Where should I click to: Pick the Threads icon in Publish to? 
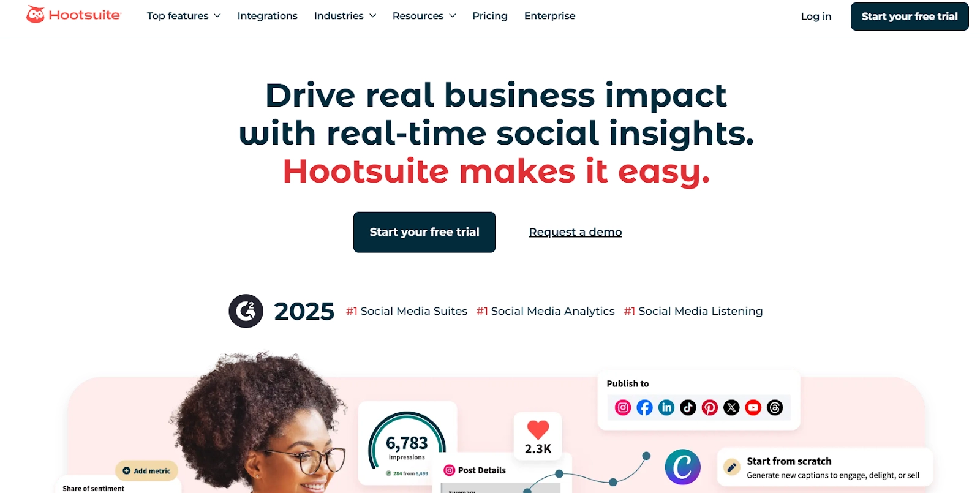pyautogui.click(x=775, y=408)
